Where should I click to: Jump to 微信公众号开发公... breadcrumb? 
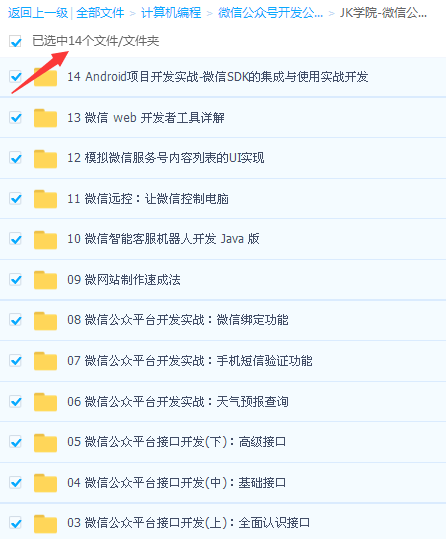pyautogui.click(x=270, y=13)
